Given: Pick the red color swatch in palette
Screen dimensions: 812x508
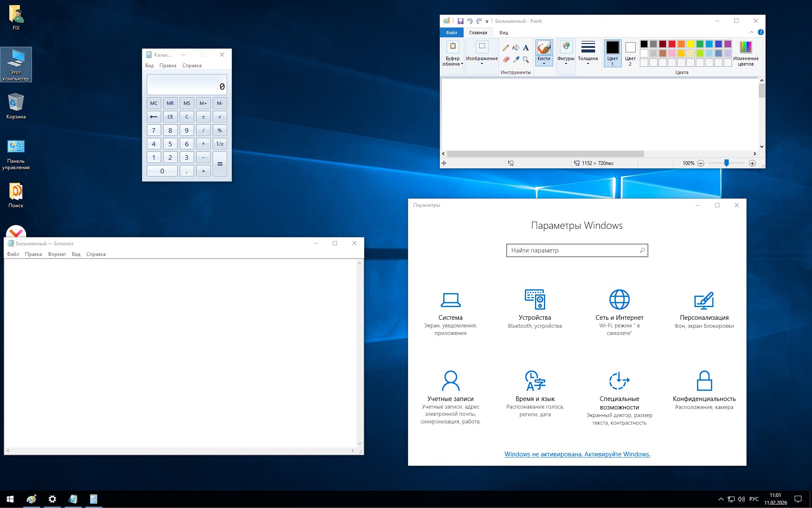Looking at the screenshot, I should pos(672,44).
